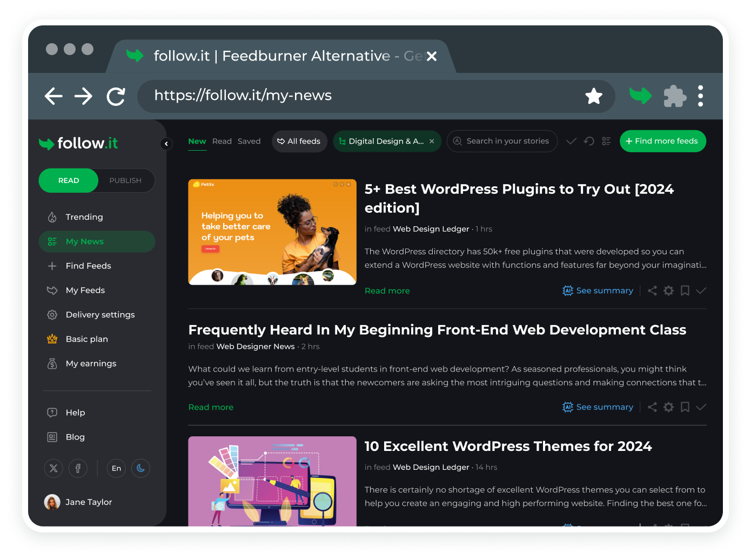
Task: Open gear settings for Front-End Class story
Action: click(x=668, y=407)
